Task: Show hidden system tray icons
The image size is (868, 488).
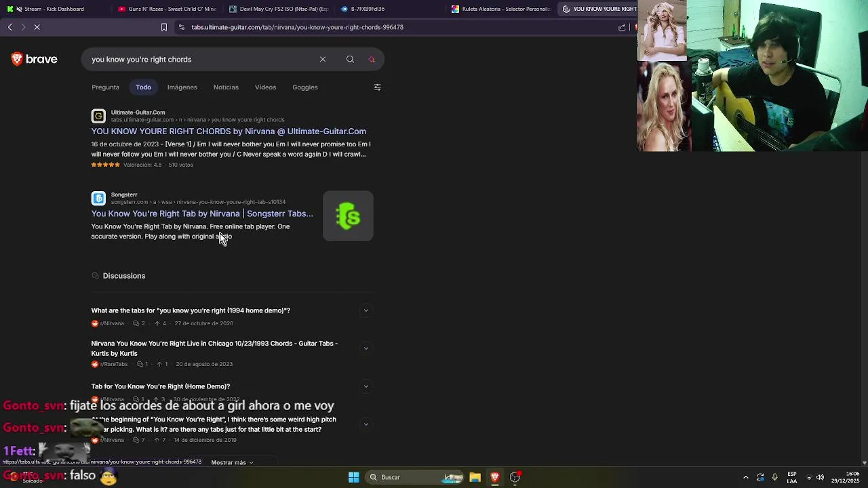Action: (746, 477)
